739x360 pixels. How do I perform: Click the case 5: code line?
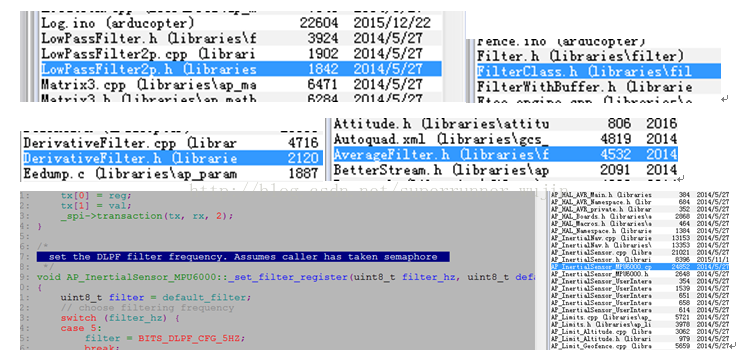[81, 328]
